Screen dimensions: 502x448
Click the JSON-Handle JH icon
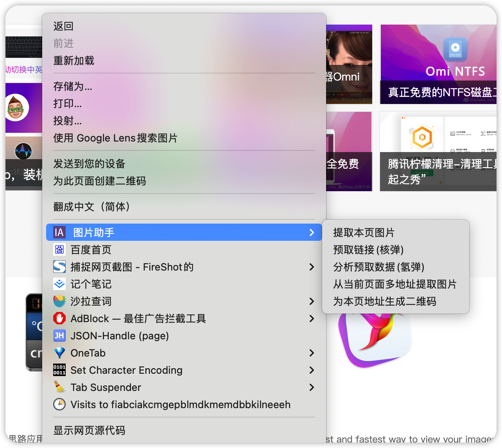point(59,335)
